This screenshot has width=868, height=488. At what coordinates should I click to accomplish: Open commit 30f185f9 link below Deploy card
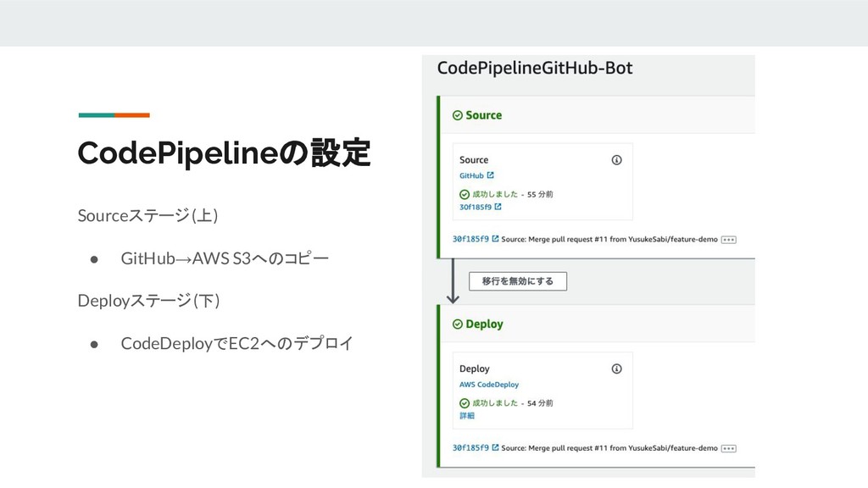470,447
